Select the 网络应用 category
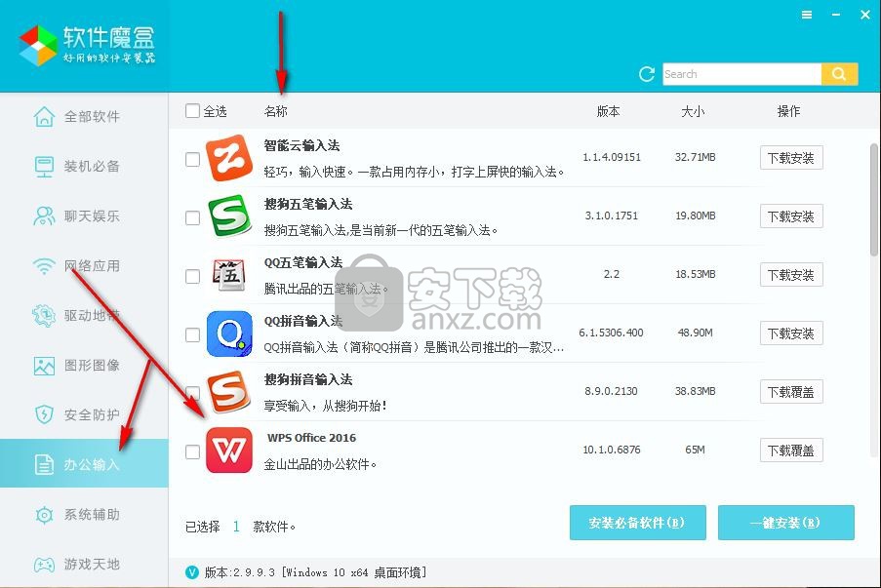This screenshot has height=588, width=881. coord(84,265)
